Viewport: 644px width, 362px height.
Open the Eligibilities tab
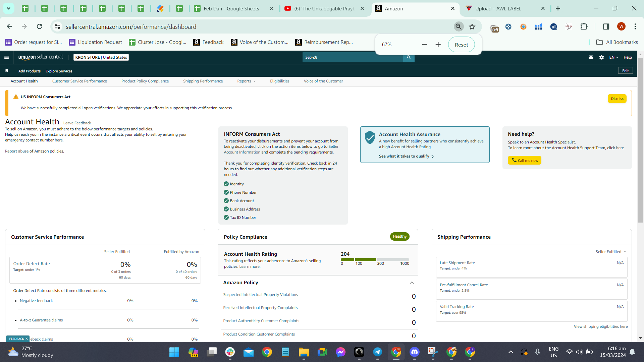coord(280,81)
